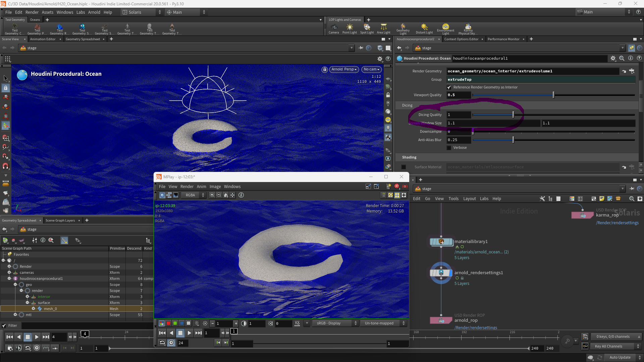Select the mesh_0 row in scene graph
Viewport: 644px width, 362px height.
tap(77, 309)
